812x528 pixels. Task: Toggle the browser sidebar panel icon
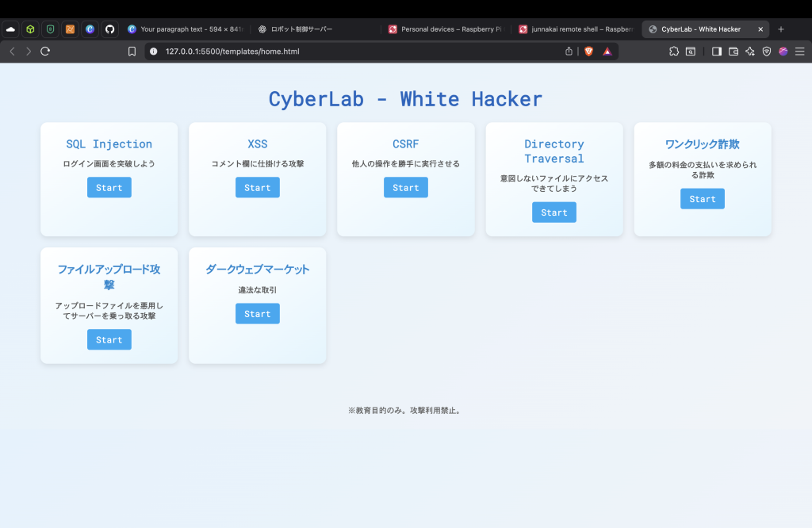click(717, 52)
